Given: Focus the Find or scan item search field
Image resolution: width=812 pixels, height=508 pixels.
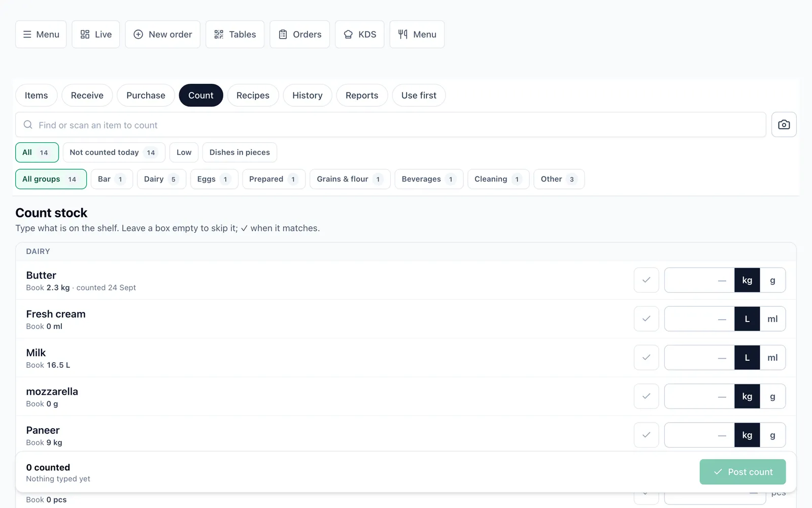Looking at the screenshot, I should [x=390, y=125].
